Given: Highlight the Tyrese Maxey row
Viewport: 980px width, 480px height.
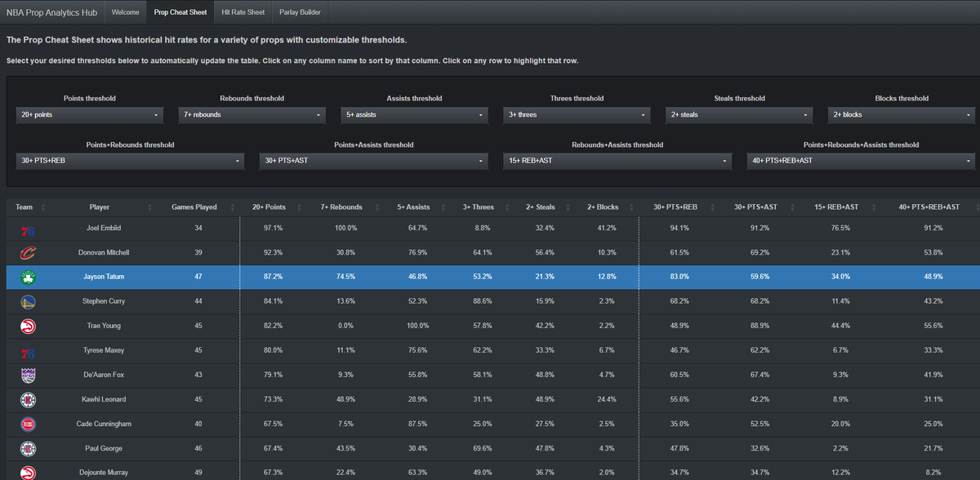Looking at the screenshot, I should (x=493, y=350).
